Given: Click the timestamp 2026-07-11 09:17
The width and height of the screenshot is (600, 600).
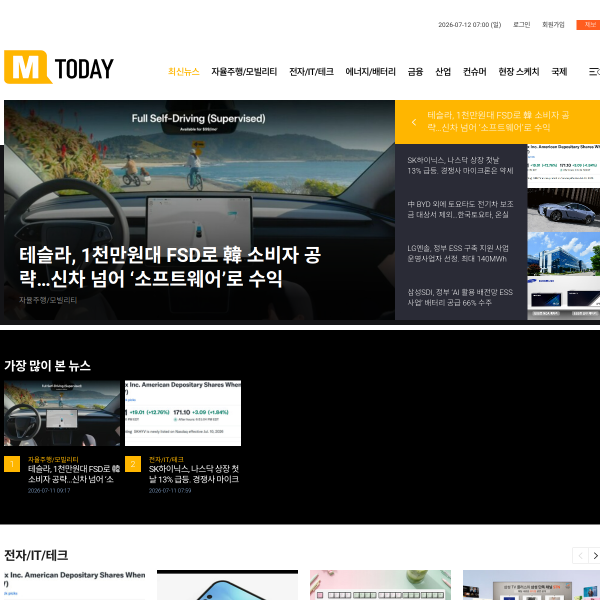Looking at the screenshot, I should coord(49,491).
